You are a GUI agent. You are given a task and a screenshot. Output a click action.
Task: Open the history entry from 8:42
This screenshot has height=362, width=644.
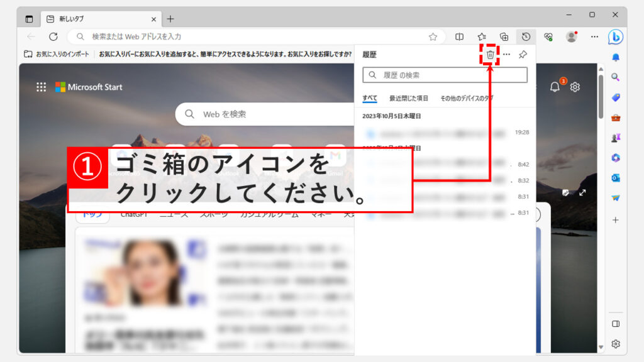pyautogui.click(x=446, y=164)
